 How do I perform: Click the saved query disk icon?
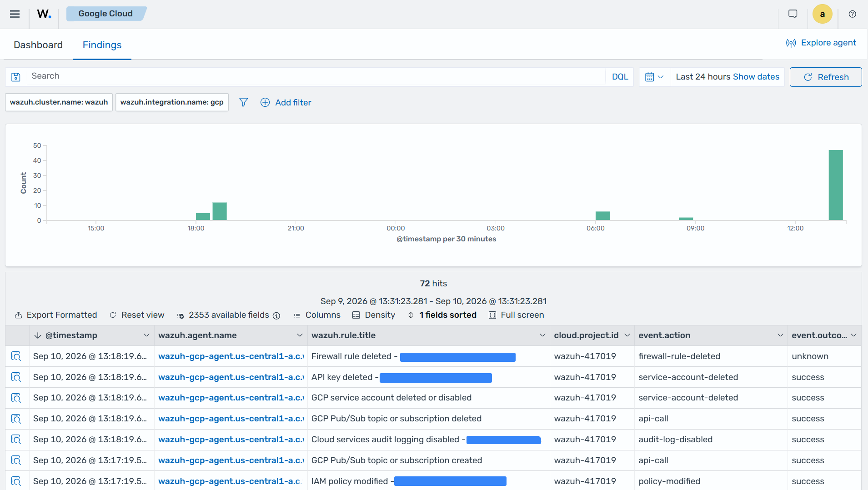click(16, 77)
